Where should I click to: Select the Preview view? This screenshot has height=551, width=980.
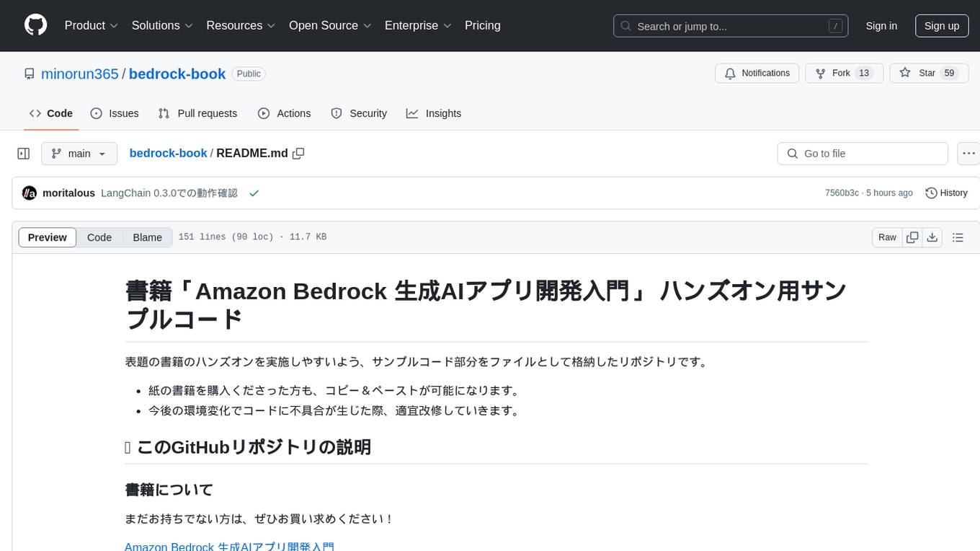pyautogui.click(x=48, y=237)
